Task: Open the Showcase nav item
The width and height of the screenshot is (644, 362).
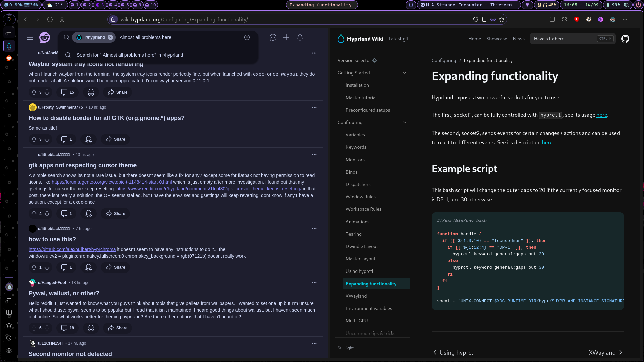Action: 496,39
